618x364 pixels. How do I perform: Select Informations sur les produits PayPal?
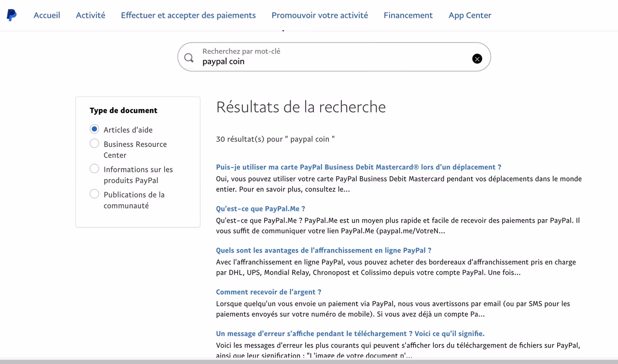(x=94, y=168)
